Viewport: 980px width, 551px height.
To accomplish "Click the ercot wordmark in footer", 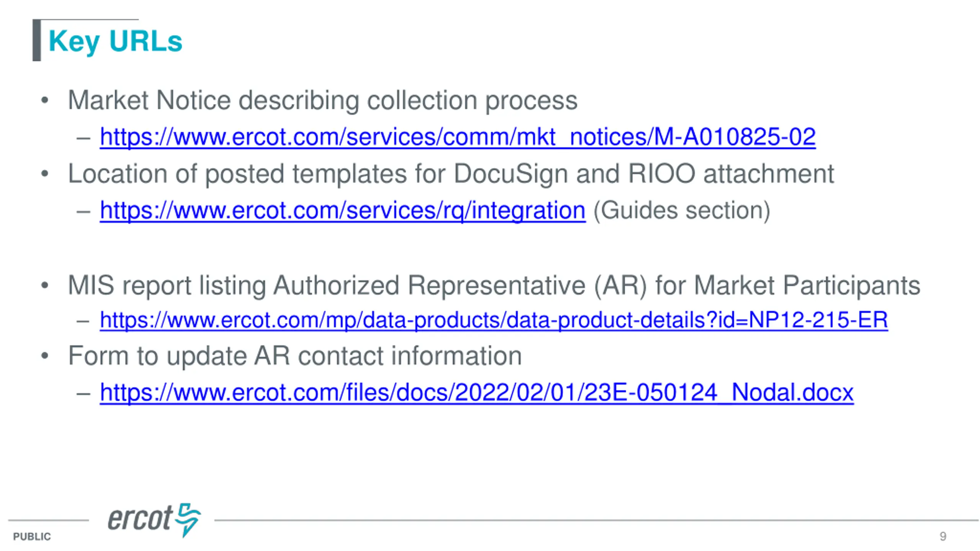I will coord(140,518).
